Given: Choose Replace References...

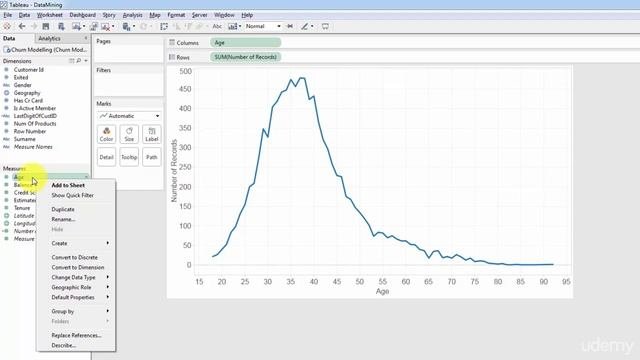Looking at the screenshot, I should pos(76,335).
